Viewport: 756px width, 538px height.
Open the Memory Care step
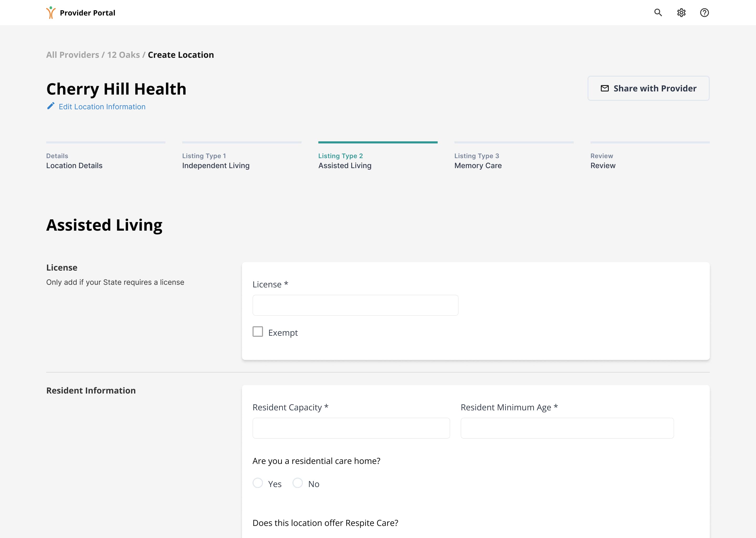(x=478, y=165)
